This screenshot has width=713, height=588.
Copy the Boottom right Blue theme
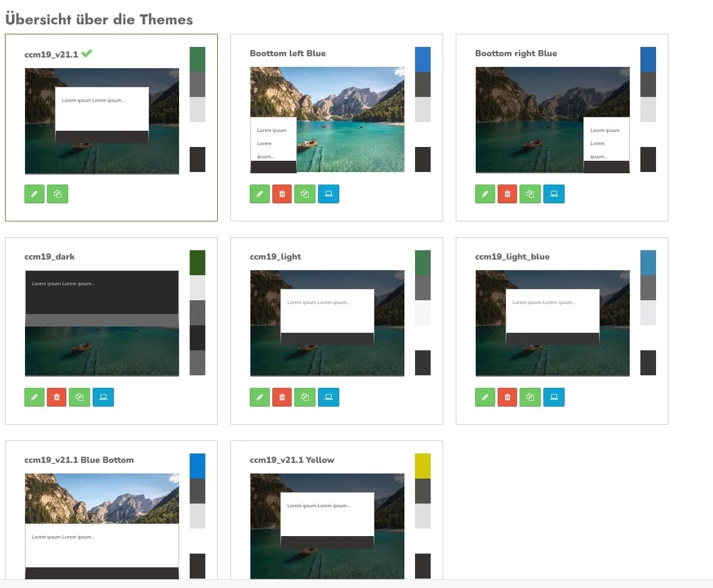(530, 194)
